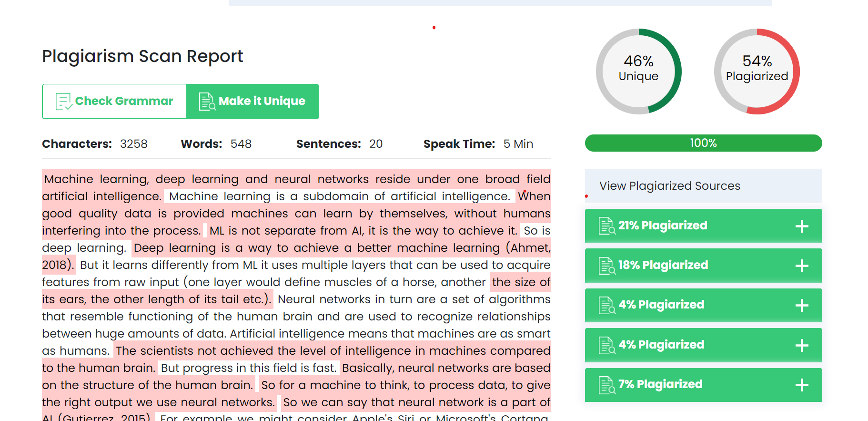The image size is (868, 421).
Task: Click the 100% green progress bar
Action: tap(703, 143)
